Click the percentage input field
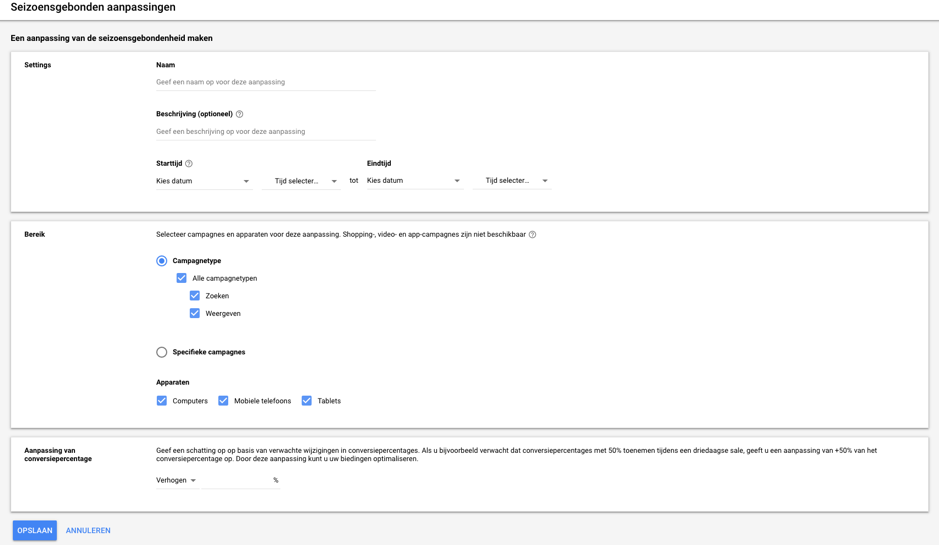The width and height of the screenshot is (939, 545). pos(237,480)
